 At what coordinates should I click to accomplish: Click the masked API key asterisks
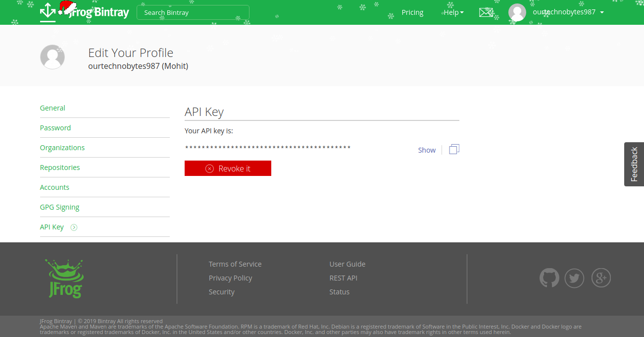tap(268, 148)
